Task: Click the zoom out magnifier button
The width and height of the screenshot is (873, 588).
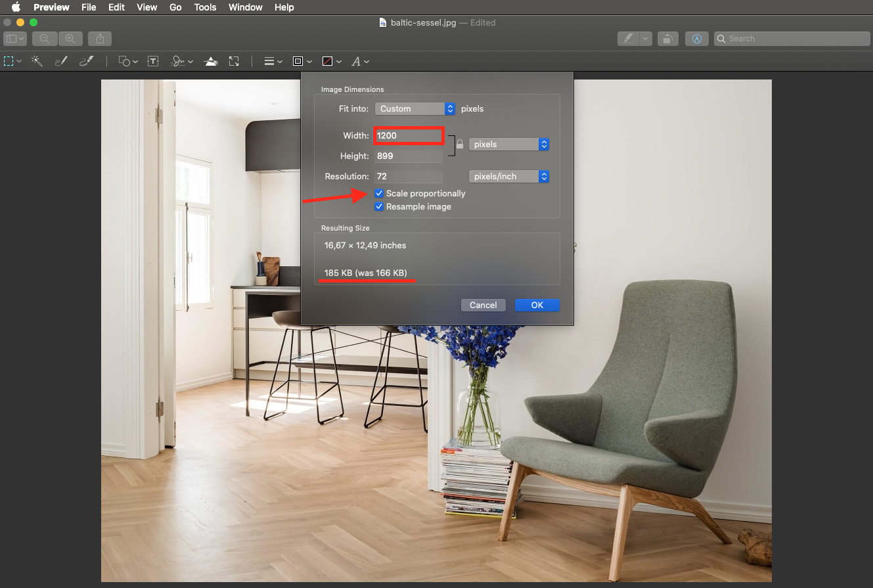Action: click(45, 39)
